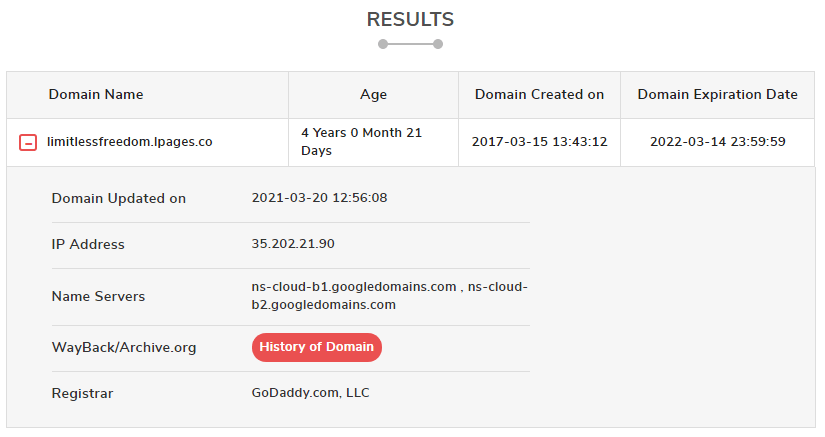Click the Name Servers label
Image resolution: width=825 pixels, height=437 pixels.
98,297
